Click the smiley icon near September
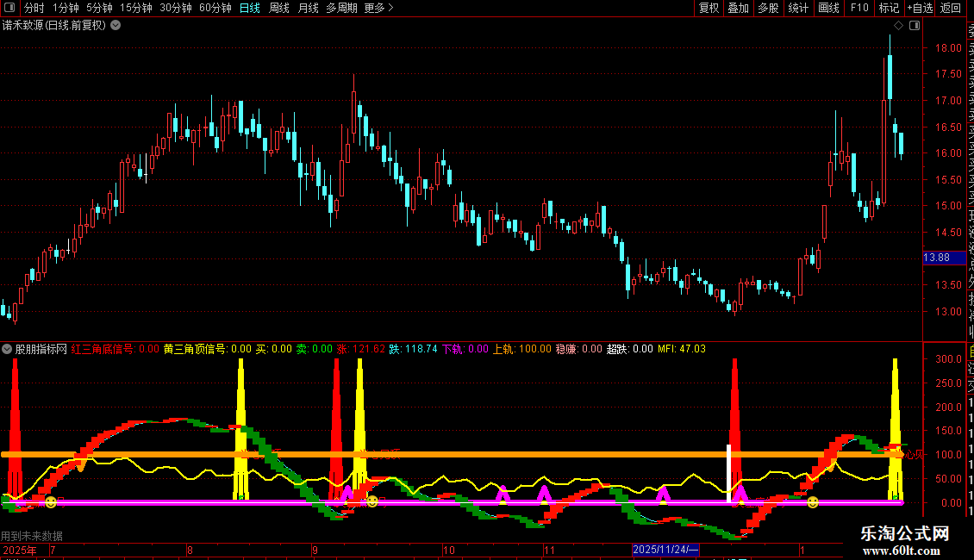The image size is (974, 560). 372,501
